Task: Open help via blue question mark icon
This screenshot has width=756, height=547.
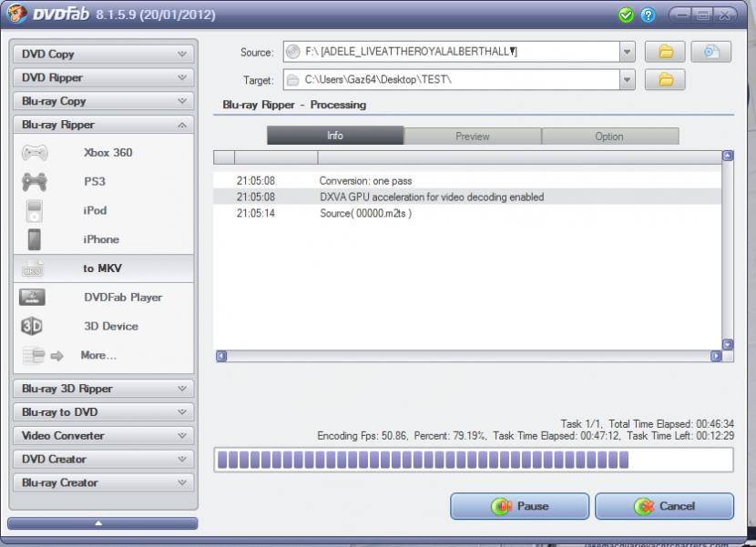Action: pyautogui.click(x=648, y=15)
